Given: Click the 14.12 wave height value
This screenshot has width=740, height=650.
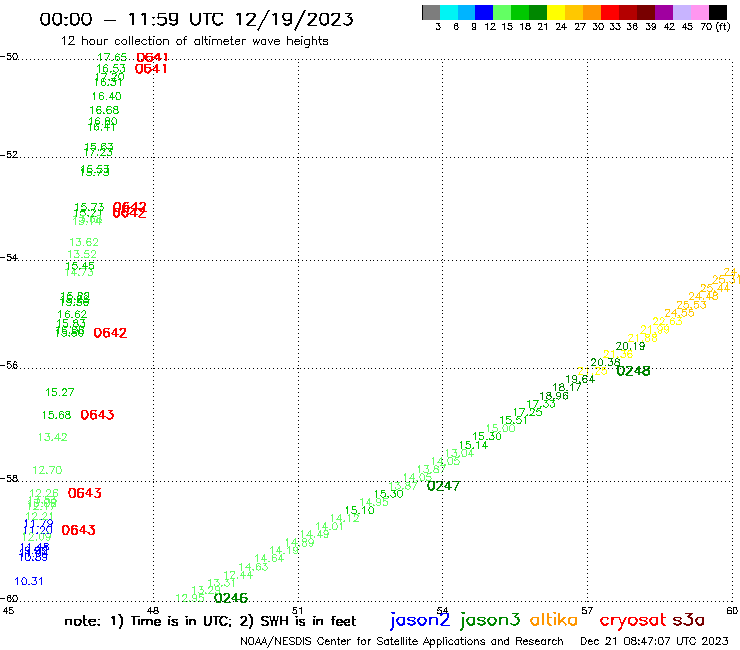Looking at the screenshot, I should [x=345, y=518].
